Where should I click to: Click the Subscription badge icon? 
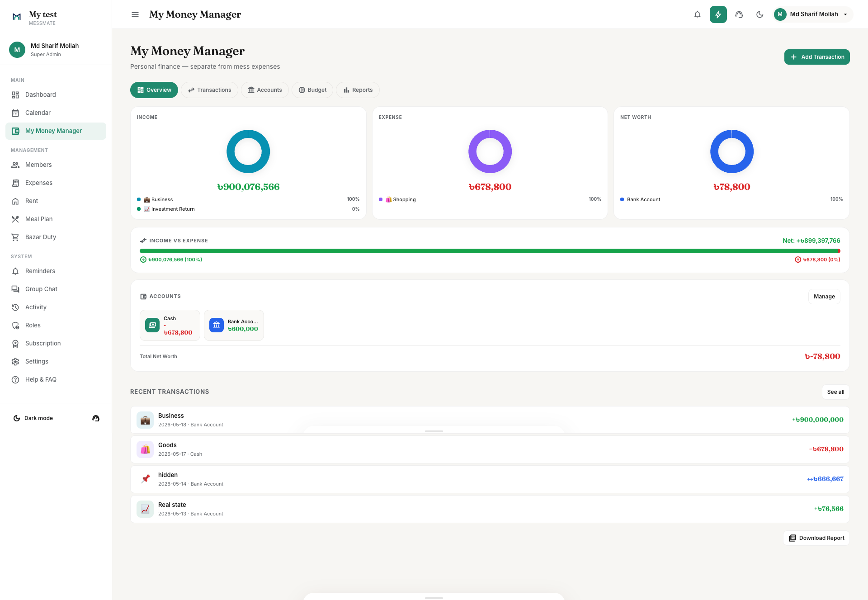(x=15, y=344)
